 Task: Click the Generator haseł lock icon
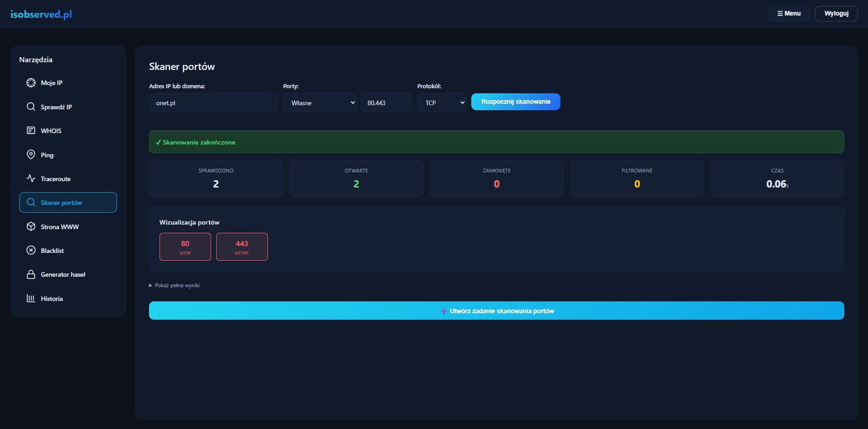(31, 274)
